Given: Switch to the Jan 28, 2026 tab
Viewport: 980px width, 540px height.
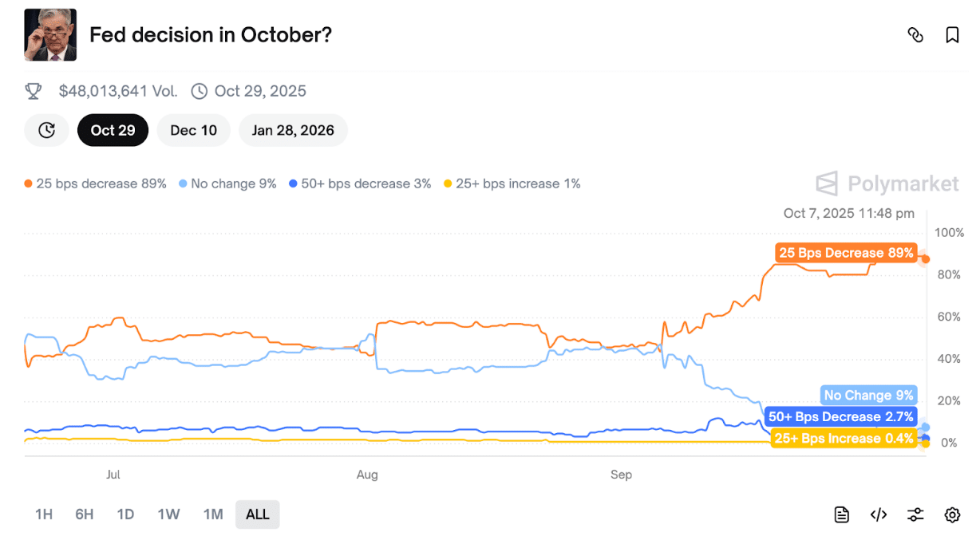Looking at the screenshot, I should click(293, 130).
